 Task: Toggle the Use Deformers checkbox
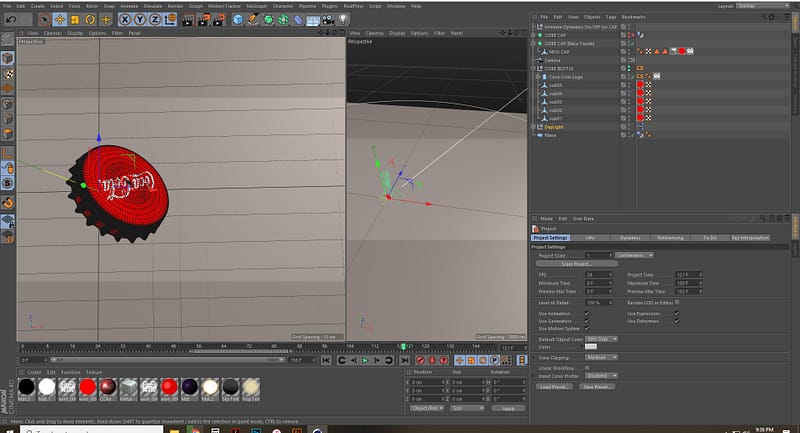(677, 321)
